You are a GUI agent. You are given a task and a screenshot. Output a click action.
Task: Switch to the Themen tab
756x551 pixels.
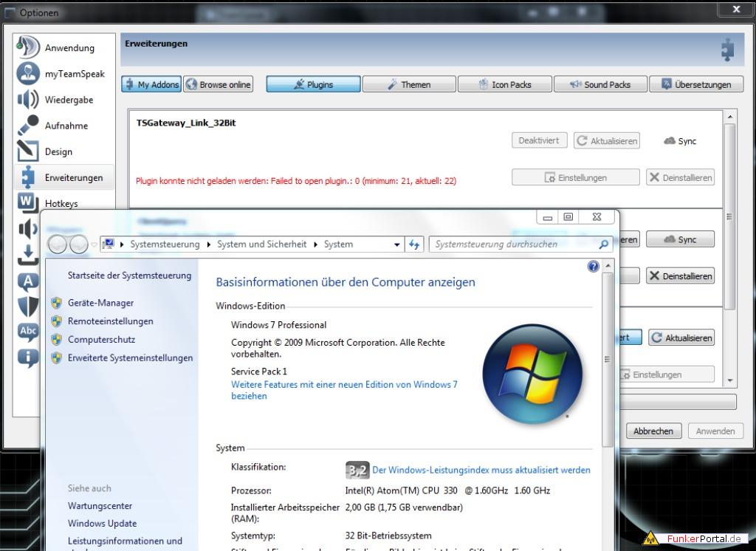(x=408, y=84)
